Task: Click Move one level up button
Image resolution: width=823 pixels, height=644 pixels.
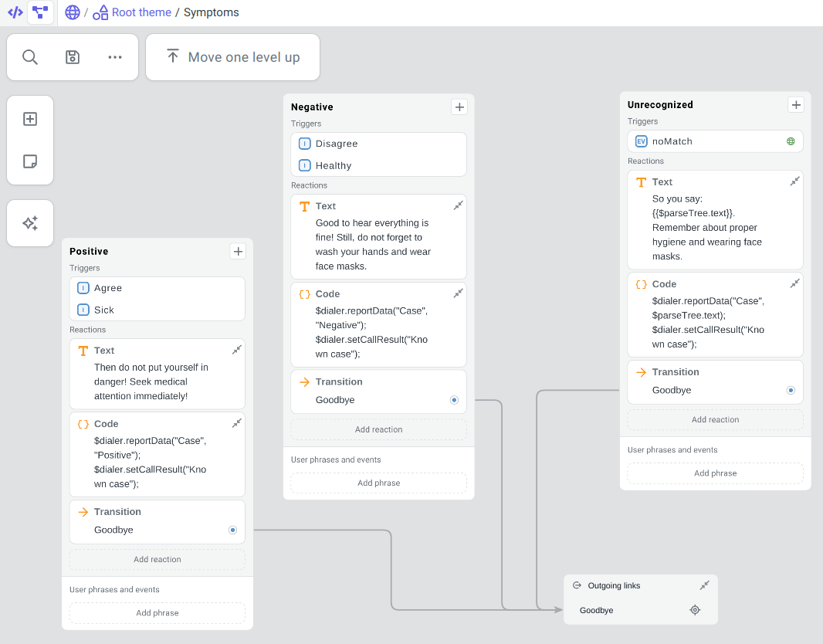Action: (232, 57)
